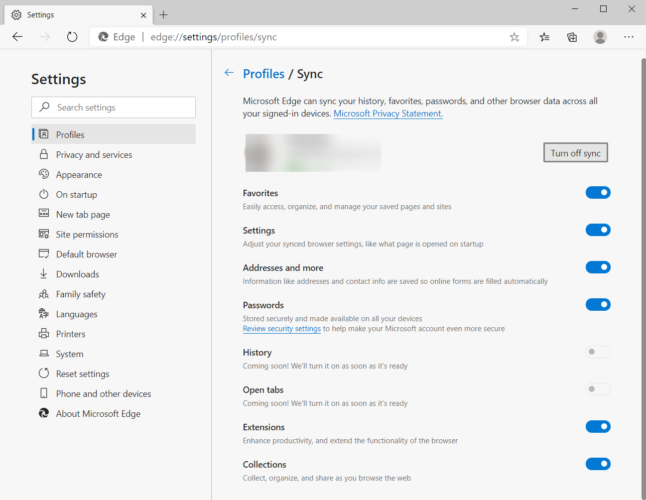Open Languages settings
646x500 pixels.
pyautogui.click(x=114, y=314)
